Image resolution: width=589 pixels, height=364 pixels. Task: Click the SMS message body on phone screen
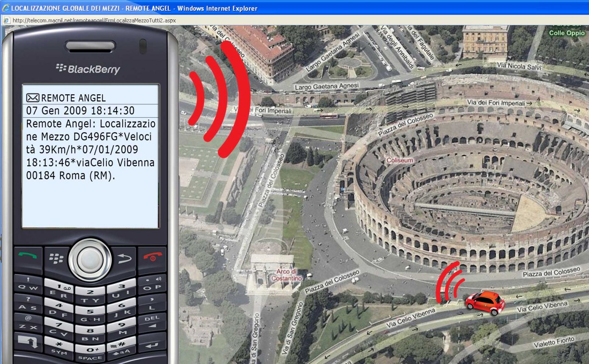tap(91, 149)
